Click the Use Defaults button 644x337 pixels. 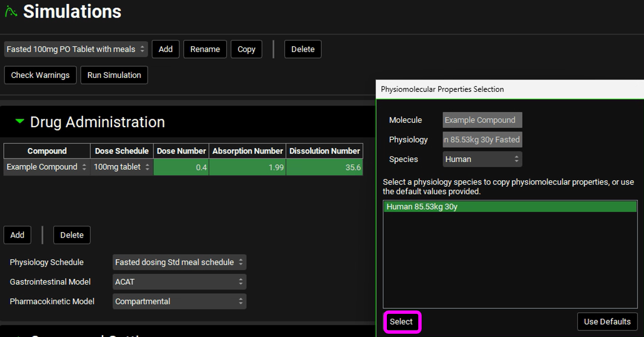click(x=607, y=322)
